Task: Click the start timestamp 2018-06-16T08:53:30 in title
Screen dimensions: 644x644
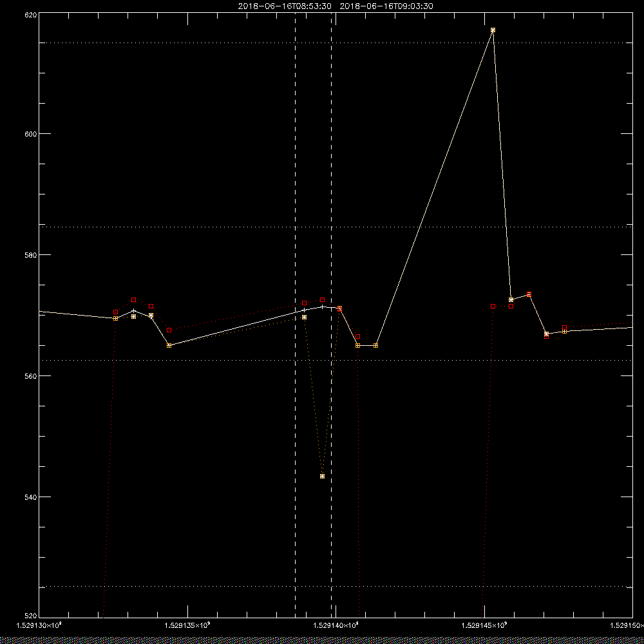Action: 285,6
